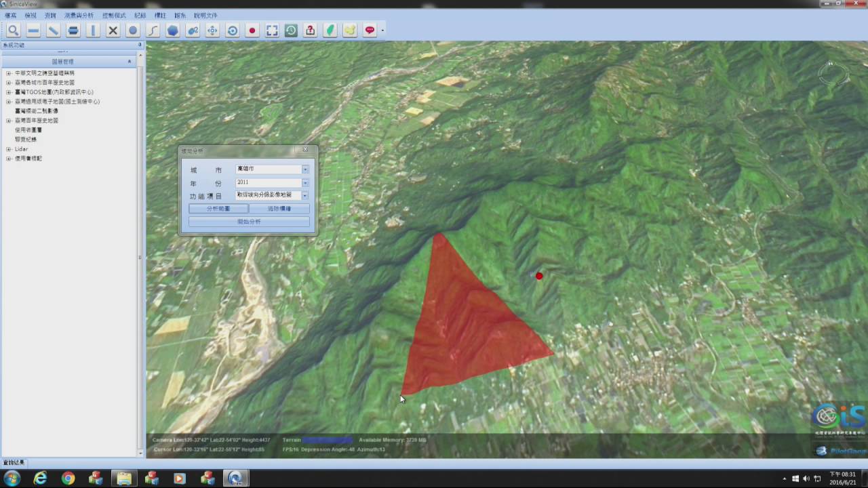Expand the 臺灣各城市百年歷史地圖 node
Image resolution: width=868 pixels, height=488 pixels.
coord(9,83)
